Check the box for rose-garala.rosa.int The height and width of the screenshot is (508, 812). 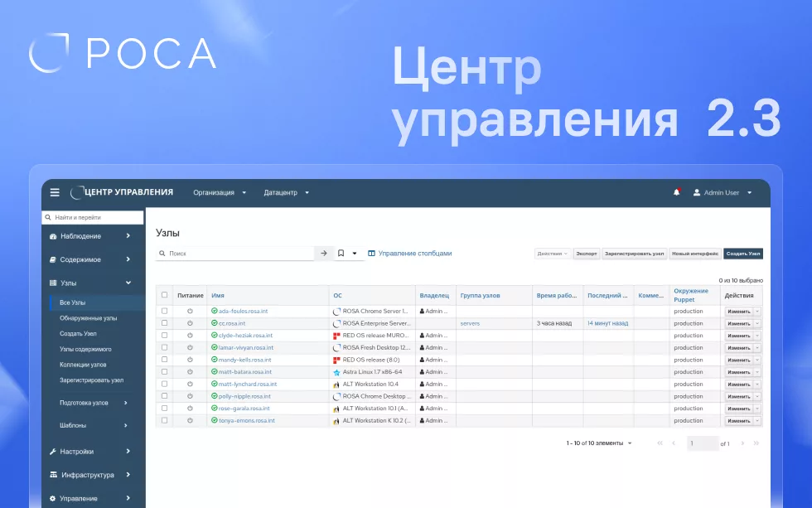[x=164, y=408]
